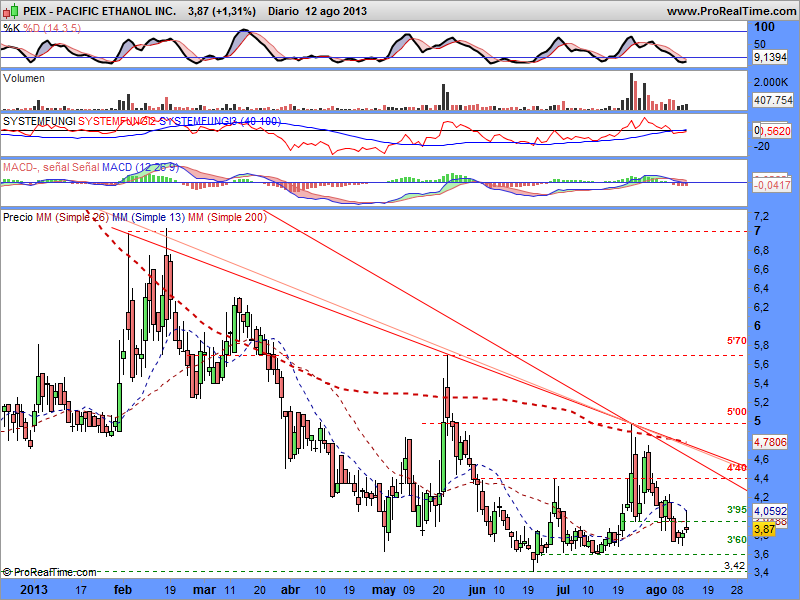Click the may month label
This screenshot has width=800, height=600.
point(384,590)
